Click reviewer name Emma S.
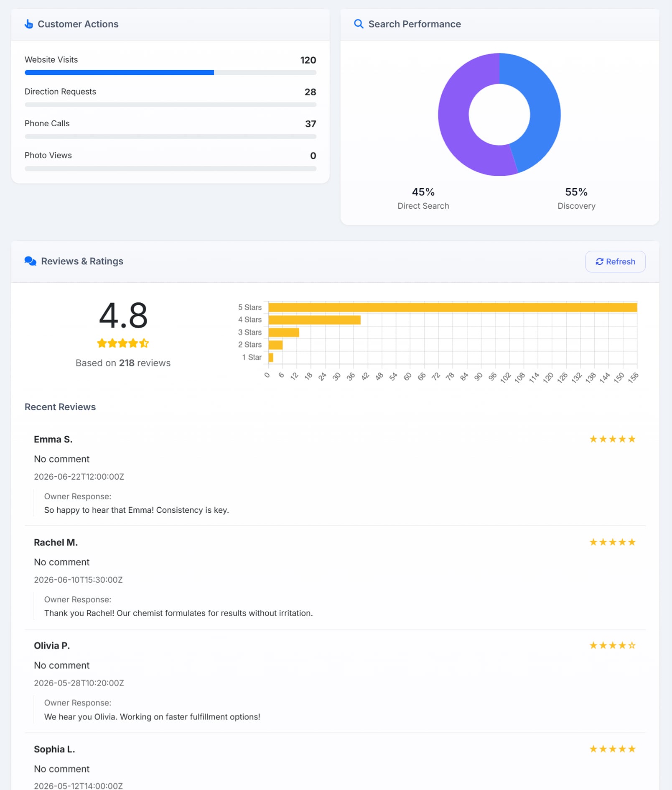 tap(53, 440)
